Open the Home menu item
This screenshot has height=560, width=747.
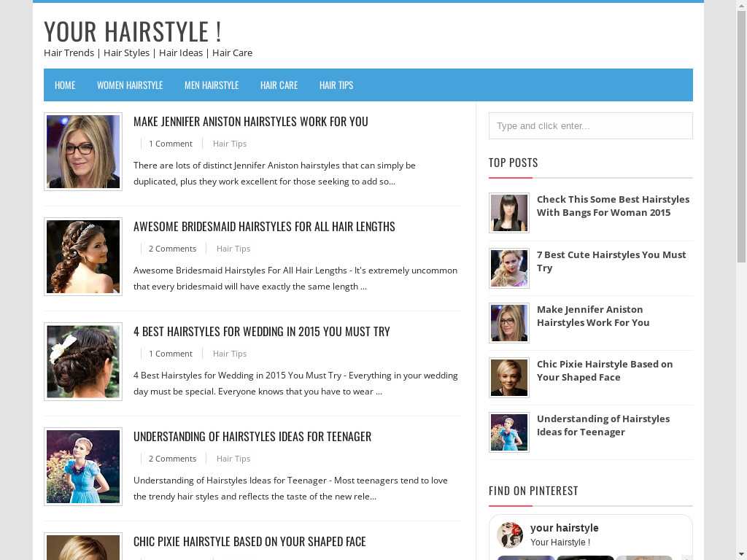click(65, 85)
